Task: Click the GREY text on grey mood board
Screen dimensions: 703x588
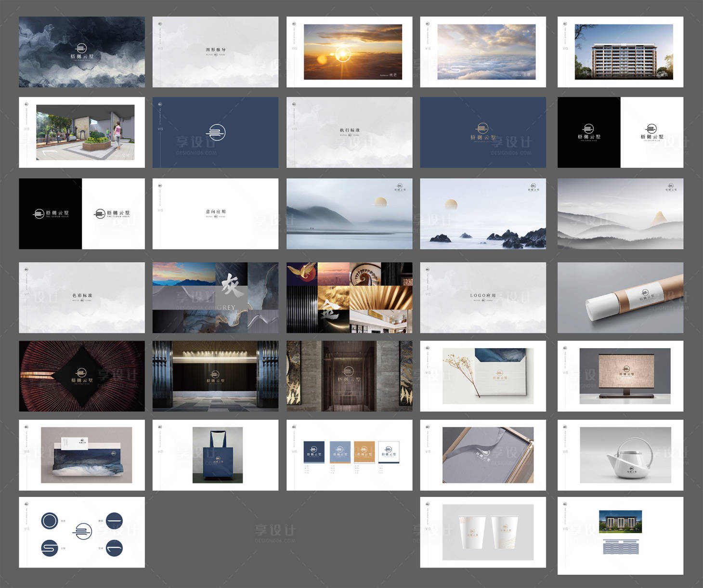Action: coord(226,307)
